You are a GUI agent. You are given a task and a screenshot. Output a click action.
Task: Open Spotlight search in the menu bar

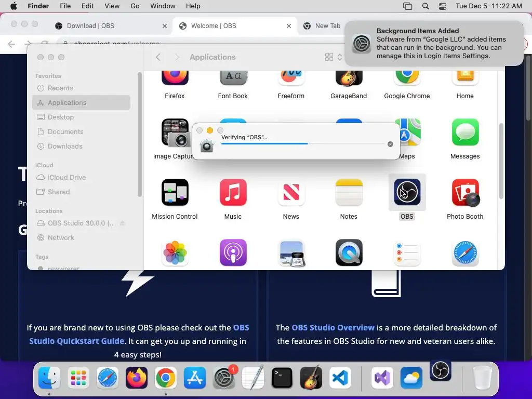(425, 6)
